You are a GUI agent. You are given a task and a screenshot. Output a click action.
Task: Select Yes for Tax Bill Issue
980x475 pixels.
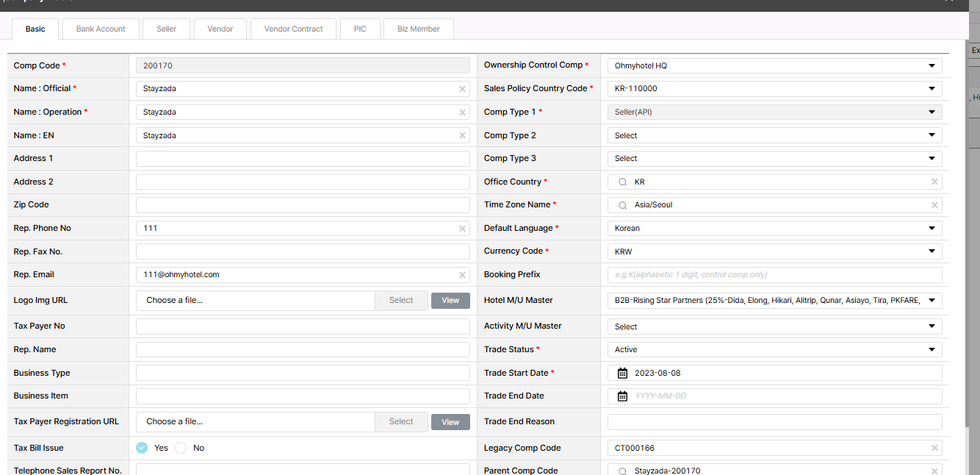(142, 448)
